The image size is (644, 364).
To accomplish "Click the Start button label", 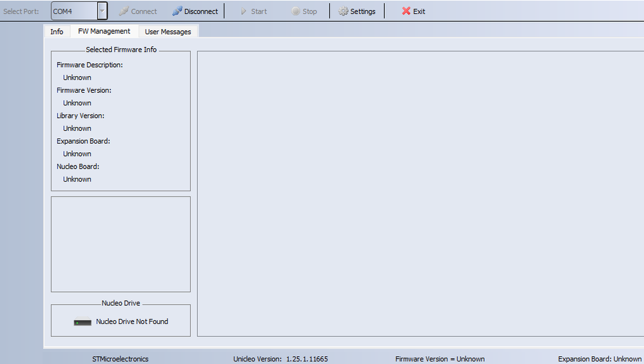I will point(259,12).
